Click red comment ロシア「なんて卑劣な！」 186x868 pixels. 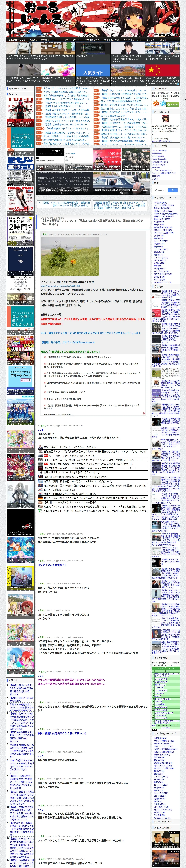click(52, 565)
